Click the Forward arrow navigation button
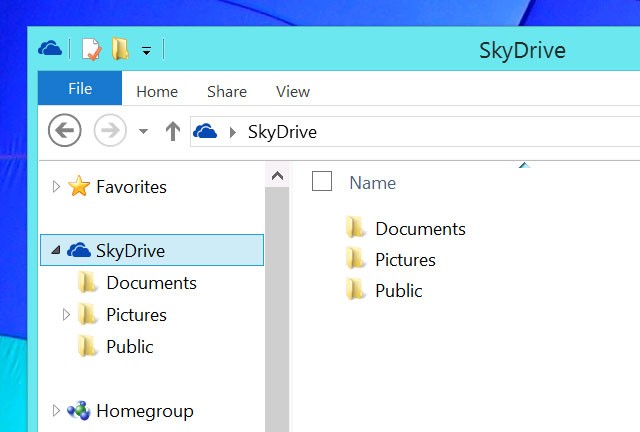Viewport: 640px width, 432px height. point(110,131)
